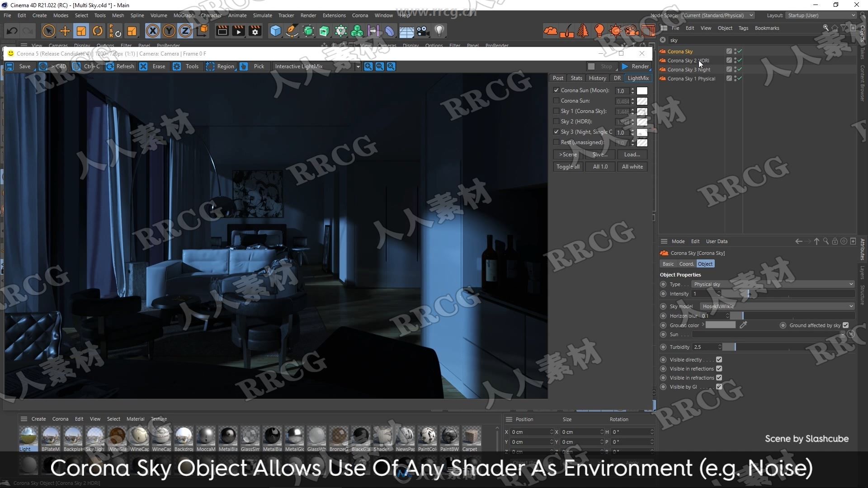Add a Cube primitive object
This screenshot has height=488, width=868.
pos(275,31)
